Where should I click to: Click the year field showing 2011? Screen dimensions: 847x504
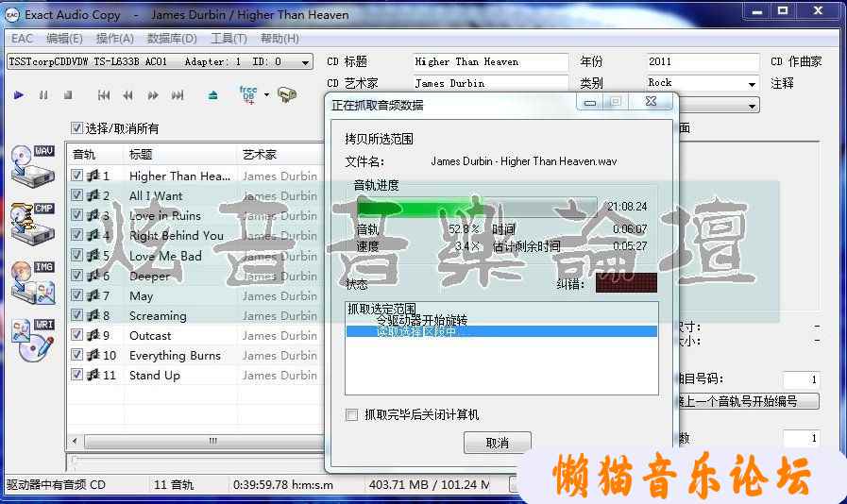click(x=703, y=61)
